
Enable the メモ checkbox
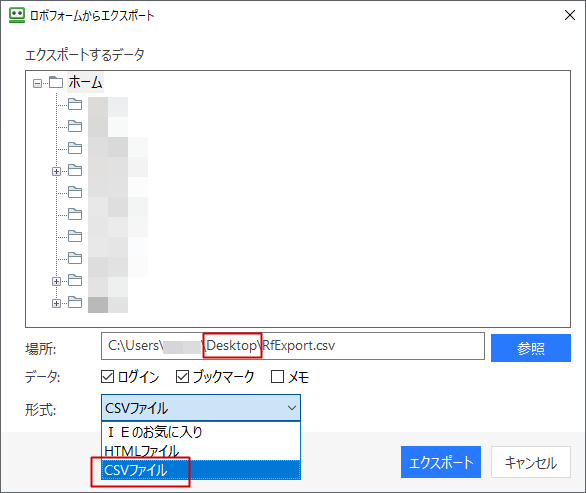277,376
